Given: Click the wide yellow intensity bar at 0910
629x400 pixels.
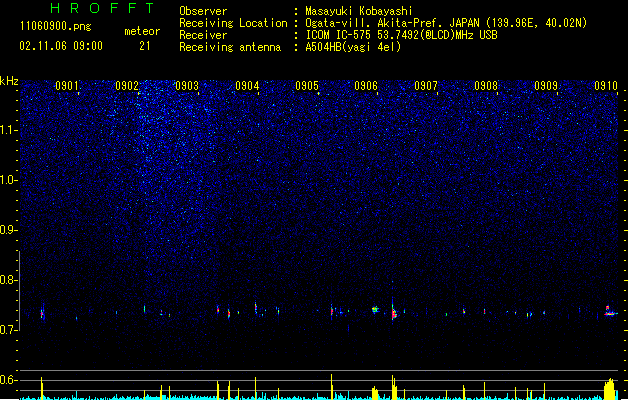Looking at the screenshot, I should tap(609, 389).
